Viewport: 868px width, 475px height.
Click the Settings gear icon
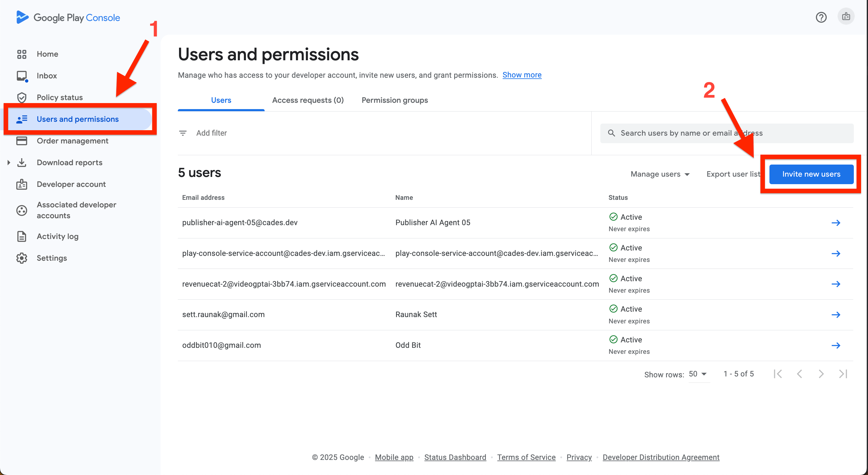point(22,258)
